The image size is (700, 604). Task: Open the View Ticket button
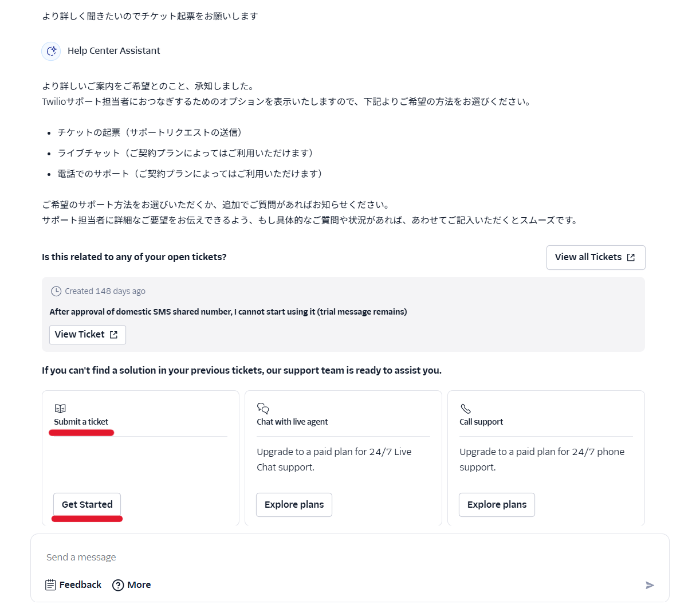[87, 335]
